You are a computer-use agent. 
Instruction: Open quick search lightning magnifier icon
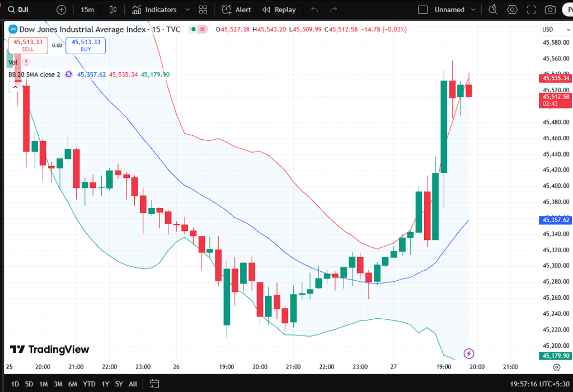[x=493, y=10]
